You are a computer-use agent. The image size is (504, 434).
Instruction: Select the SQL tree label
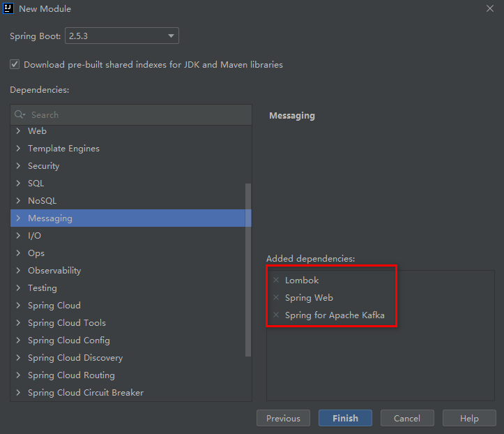click(36, 183)
